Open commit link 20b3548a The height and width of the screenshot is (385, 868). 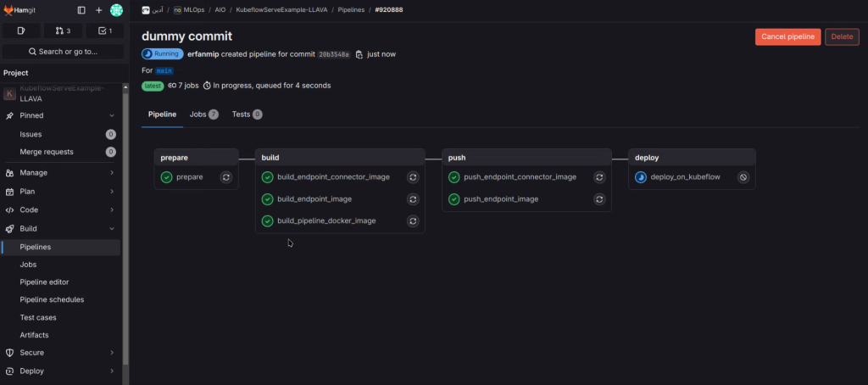[x=334, y=54]
